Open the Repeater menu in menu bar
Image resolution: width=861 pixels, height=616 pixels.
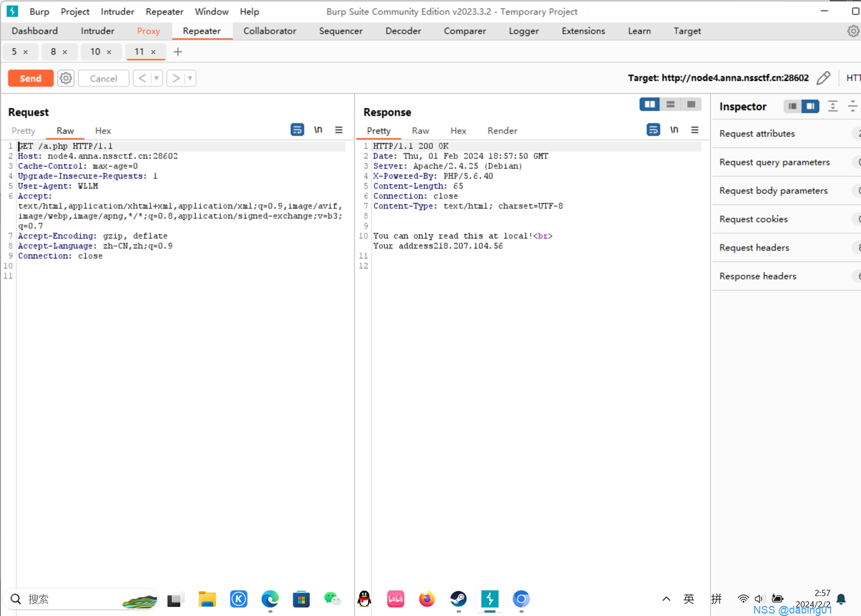164,11
